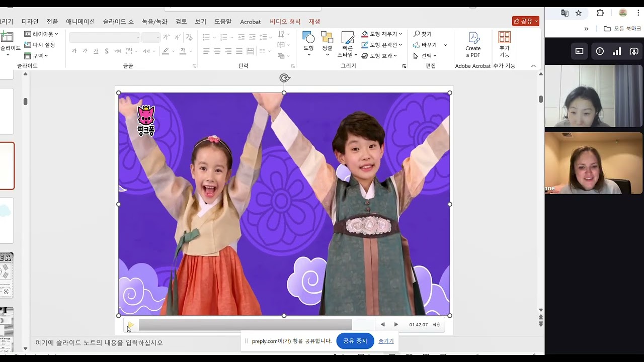Step video forward one frame
Screen dimensions: 644x362
[x=396, y=325]
